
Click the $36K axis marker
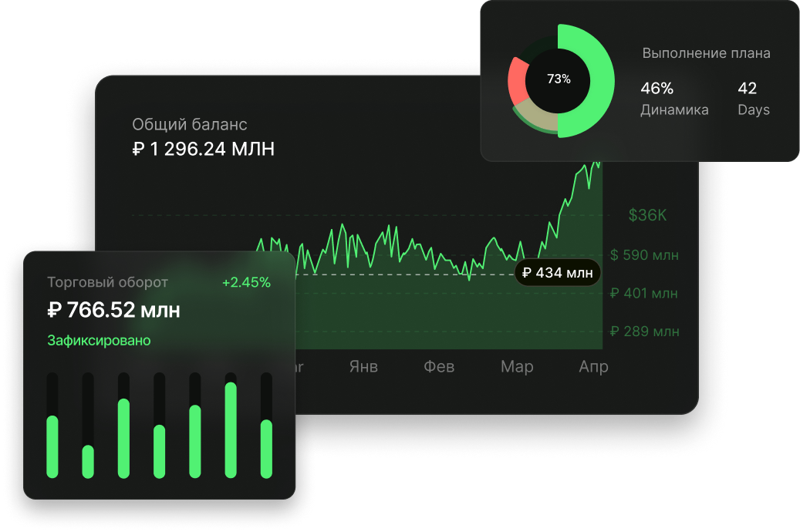click(x=646, y=215)
